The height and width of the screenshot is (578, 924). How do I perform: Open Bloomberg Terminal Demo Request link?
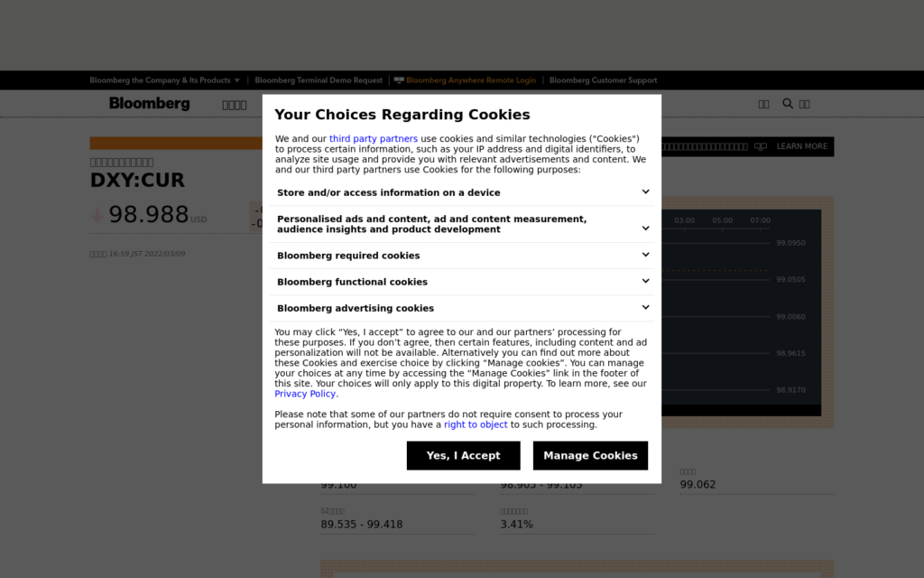(x=319, y=80)
